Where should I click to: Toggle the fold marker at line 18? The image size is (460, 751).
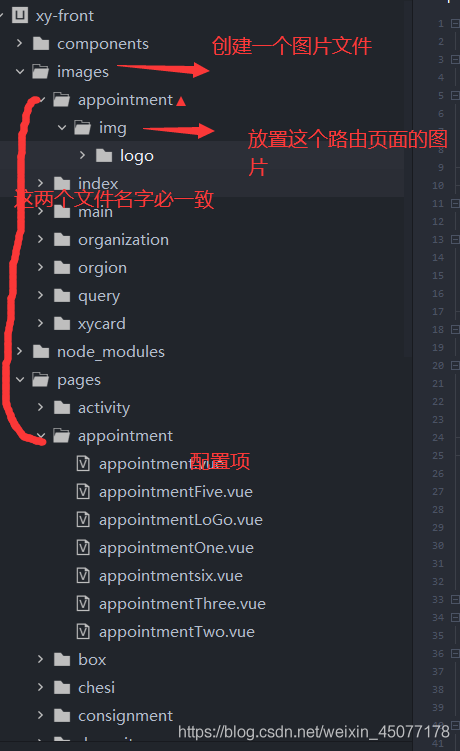tap(455, 330)
